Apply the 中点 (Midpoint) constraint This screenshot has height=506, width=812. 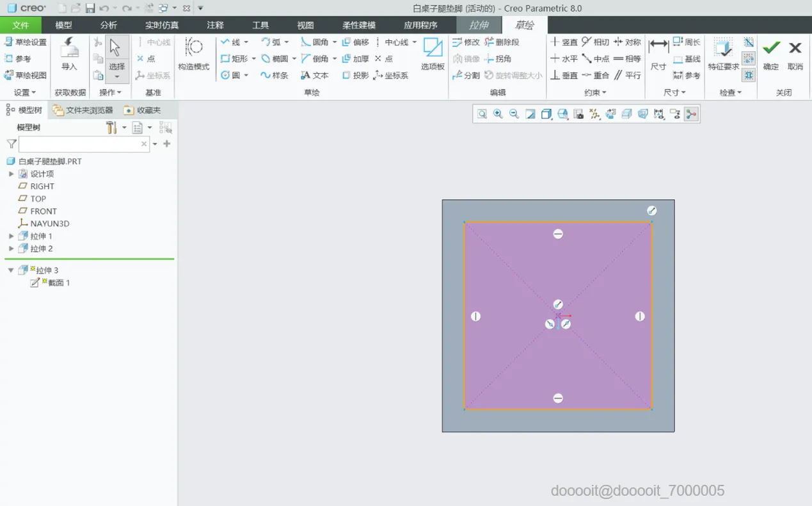pos(595,59)
